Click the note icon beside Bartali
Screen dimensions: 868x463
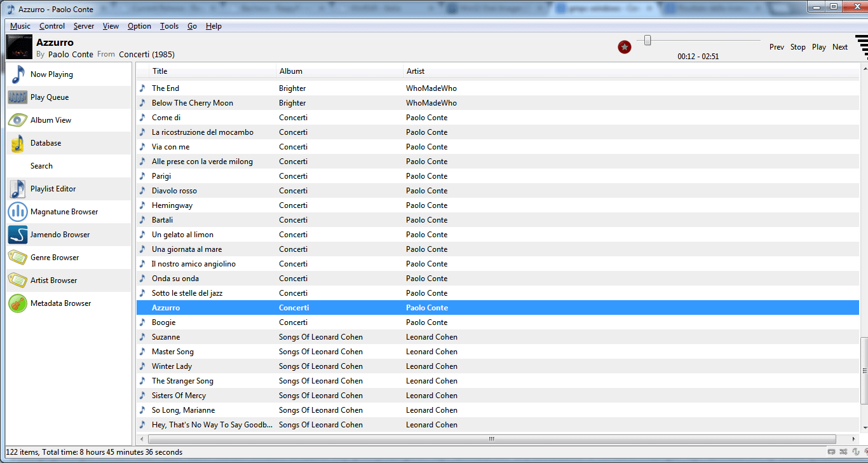(x=143, y=220)
